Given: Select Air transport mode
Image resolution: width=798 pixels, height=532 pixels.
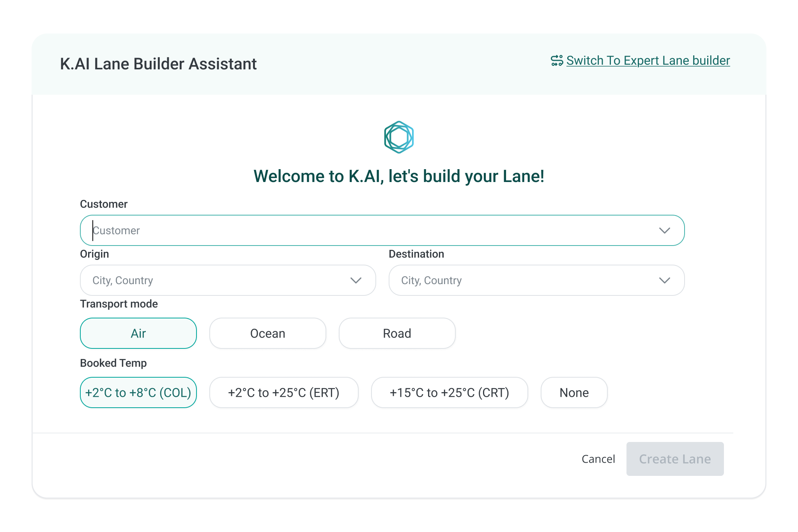Looking at the screenshot, I should (x=138, y=333).
